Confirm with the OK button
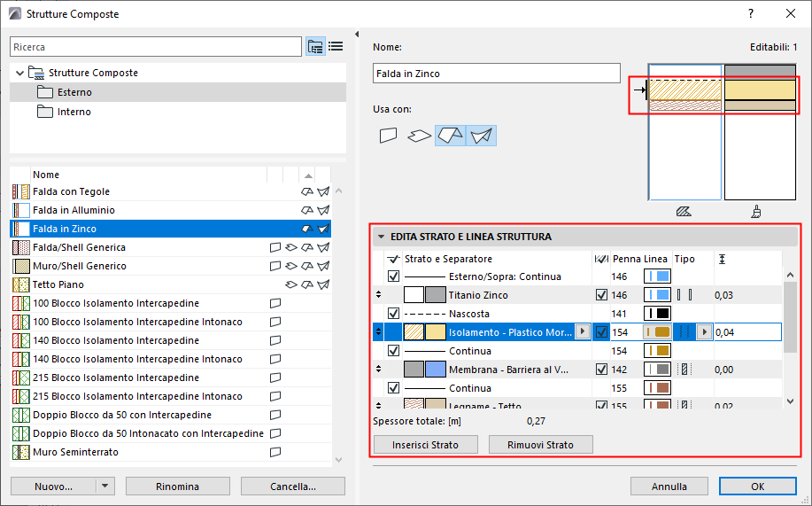Viewport: 812px width, 506px height. click(x=758, y=487)
